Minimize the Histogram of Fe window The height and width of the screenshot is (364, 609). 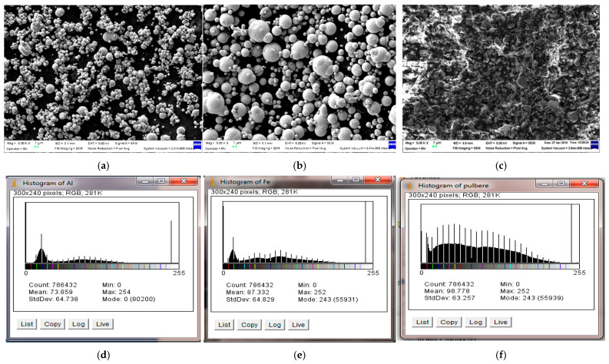pos(340,180)
